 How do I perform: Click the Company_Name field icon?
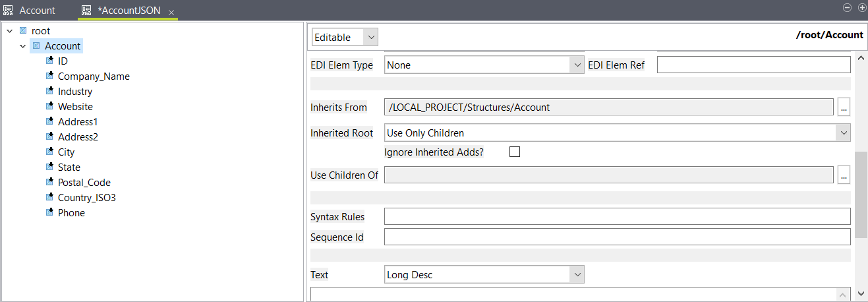pyautogui.click(x=49, y=76)
